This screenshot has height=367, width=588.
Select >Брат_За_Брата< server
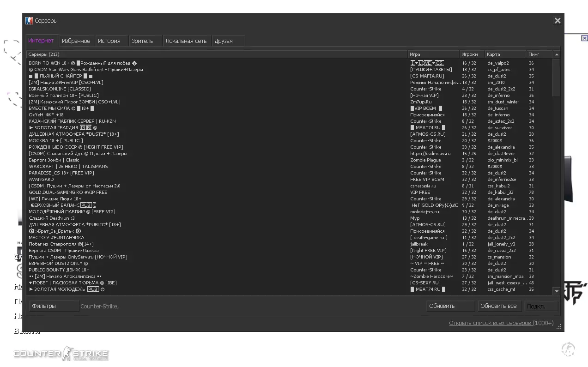coord(290,231)
